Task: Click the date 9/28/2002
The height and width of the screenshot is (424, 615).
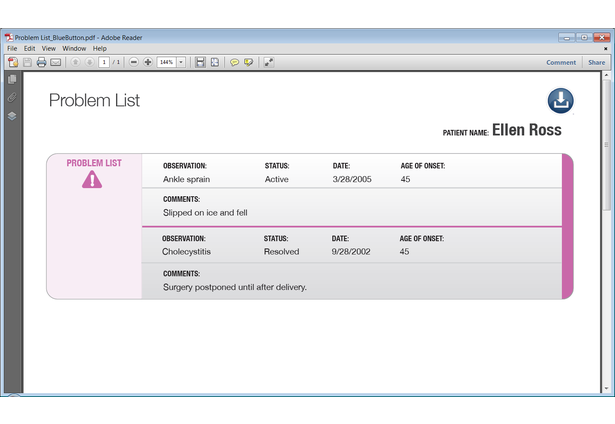Action: (x=351, y=251)
